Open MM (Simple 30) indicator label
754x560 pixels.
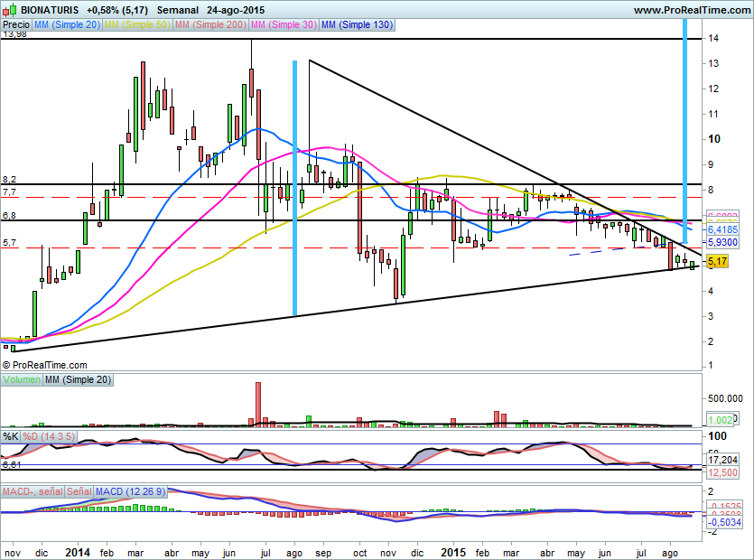(x=284, y=24)
